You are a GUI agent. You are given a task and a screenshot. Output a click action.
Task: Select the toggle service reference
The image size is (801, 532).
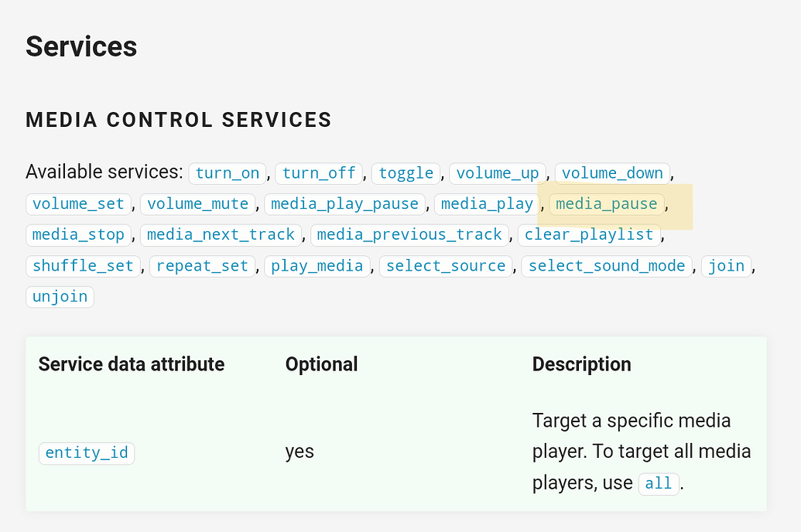click(406, 173)
